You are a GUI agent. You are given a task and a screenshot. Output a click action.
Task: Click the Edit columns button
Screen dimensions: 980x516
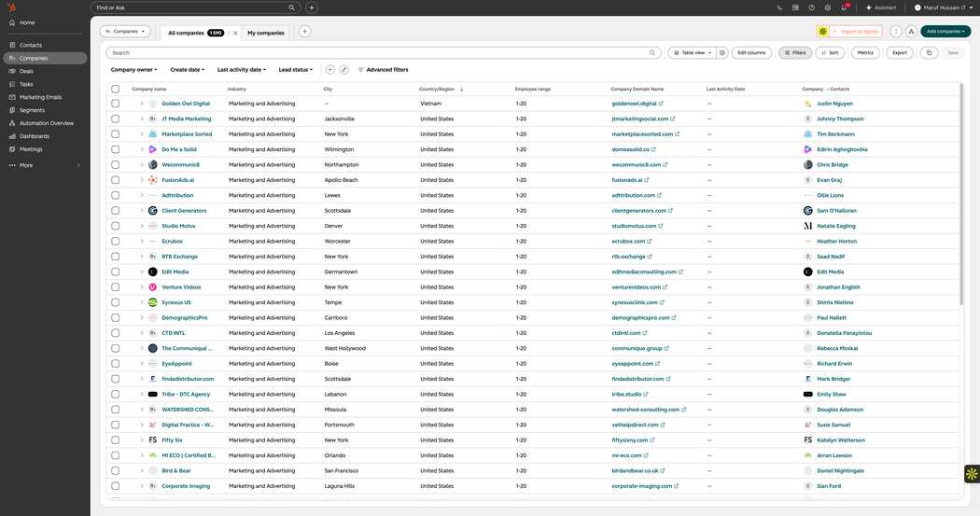(751, 52)
